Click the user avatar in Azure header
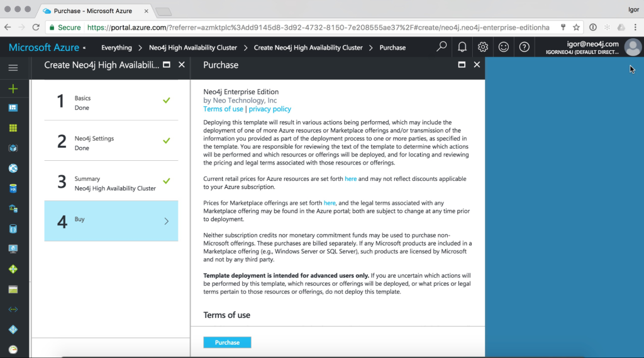 coord(633,47)
